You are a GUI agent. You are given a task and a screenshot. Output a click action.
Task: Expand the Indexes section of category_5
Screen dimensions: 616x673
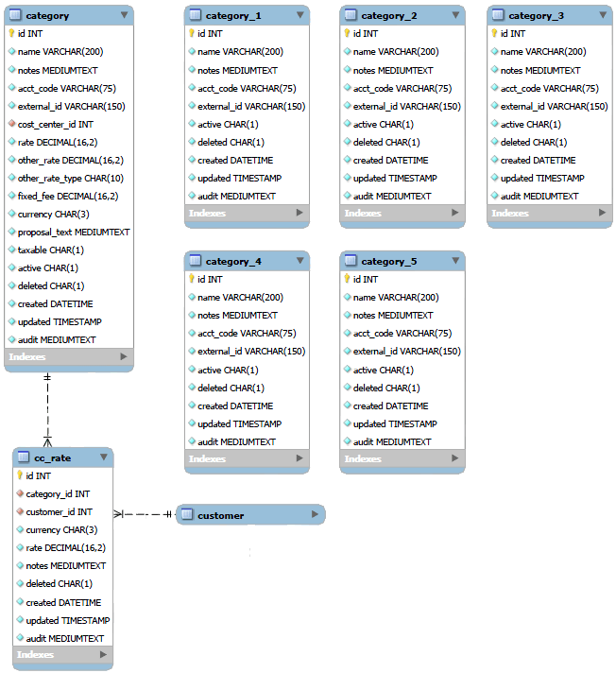[454, 458]
